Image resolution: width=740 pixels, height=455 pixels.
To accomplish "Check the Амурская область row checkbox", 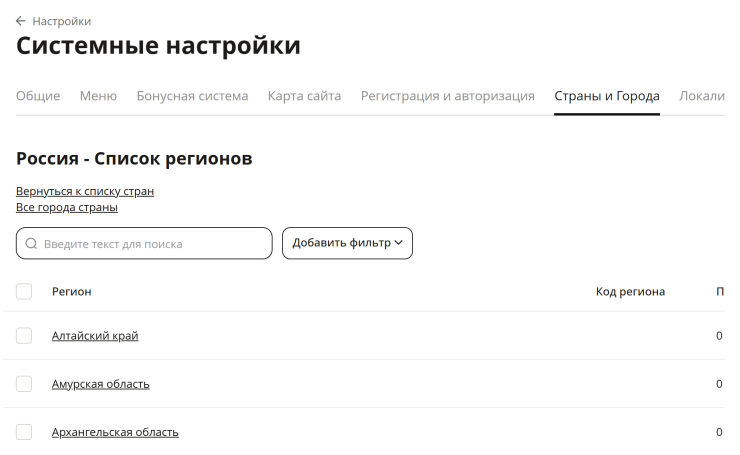I will pyautogui.click(x=24, y=384).
